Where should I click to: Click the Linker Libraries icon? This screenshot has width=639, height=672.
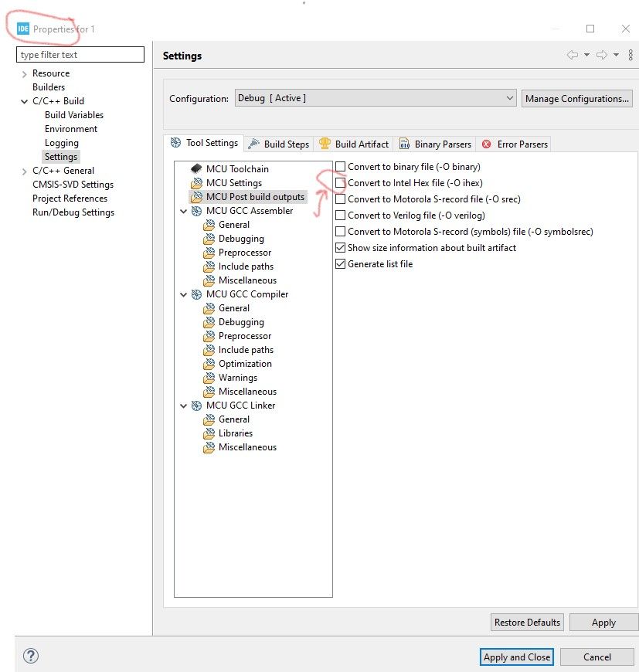point(209,433)
